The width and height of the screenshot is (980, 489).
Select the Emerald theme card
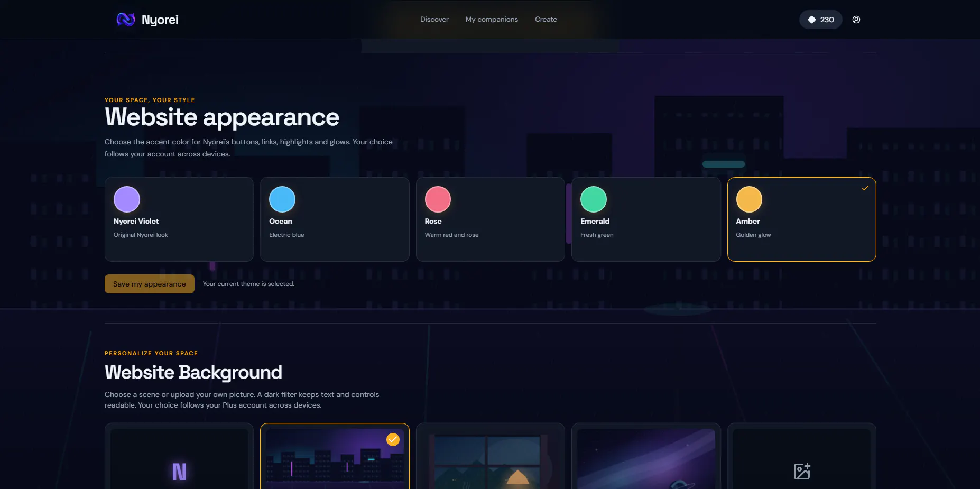646,219
